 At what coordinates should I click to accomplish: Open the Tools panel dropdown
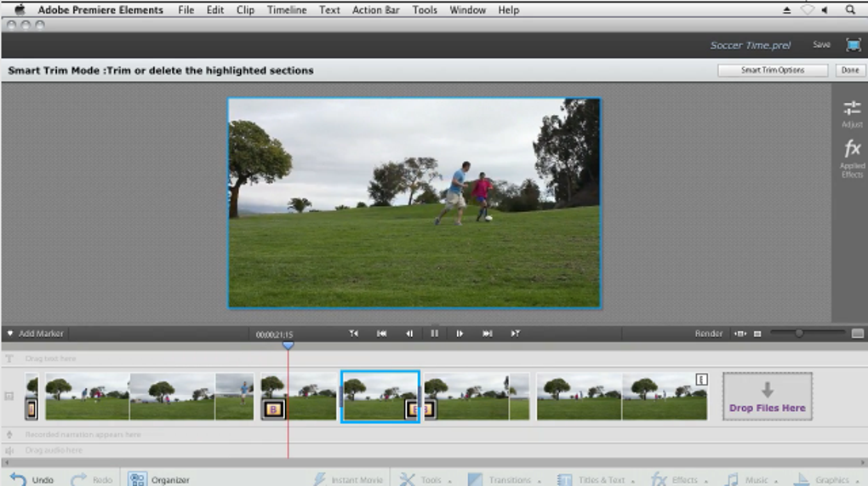[x=425, y=479]
